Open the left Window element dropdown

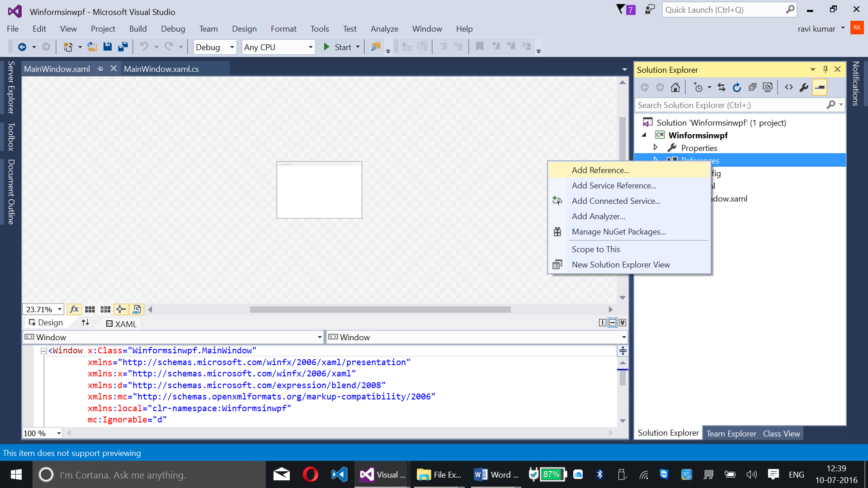(x=320, y=337)
